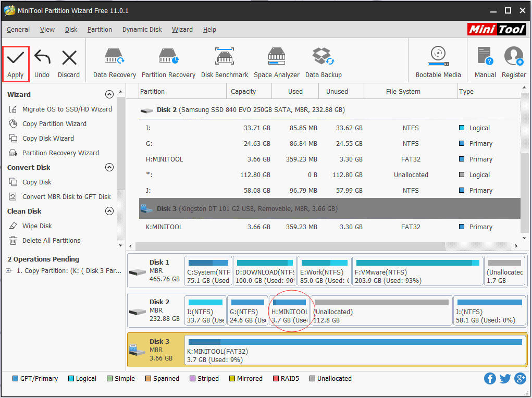Image resolution: width=532 pixels, height=398 pixels.
Task: Sort by the Partition column header
Action: (182, 92)
